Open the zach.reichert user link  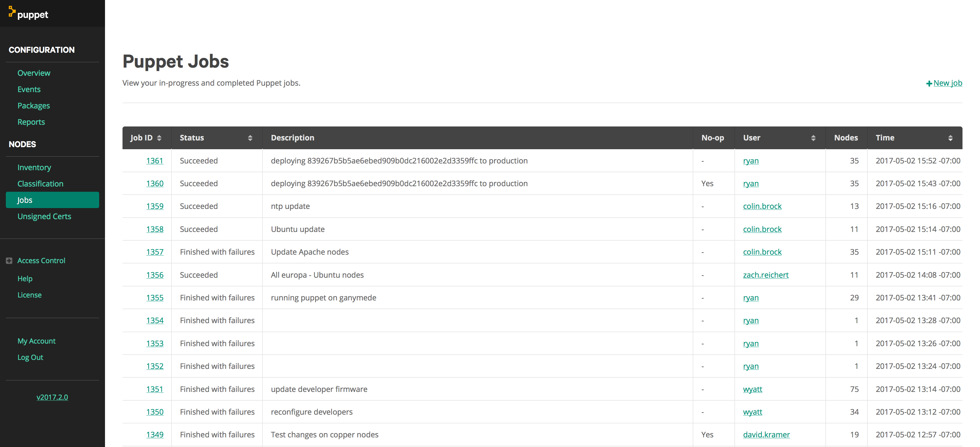[x=765, y=275]
